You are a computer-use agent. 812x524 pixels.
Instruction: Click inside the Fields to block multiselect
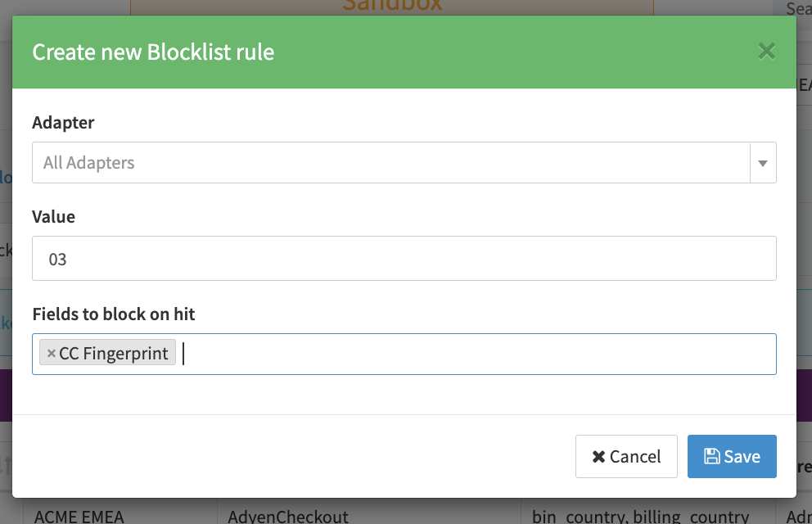[475, 354]
